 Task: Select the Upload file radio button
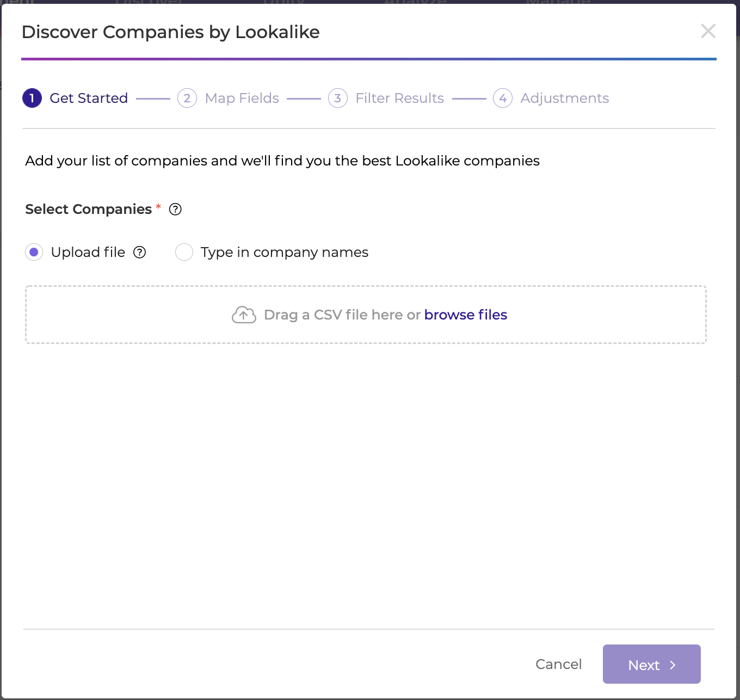point(34,252)
